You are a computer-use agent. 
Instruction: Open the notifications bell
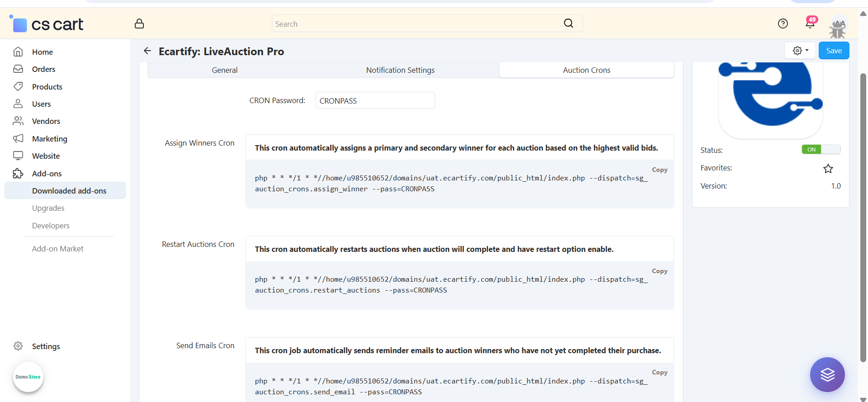click(x=810, y=24)
